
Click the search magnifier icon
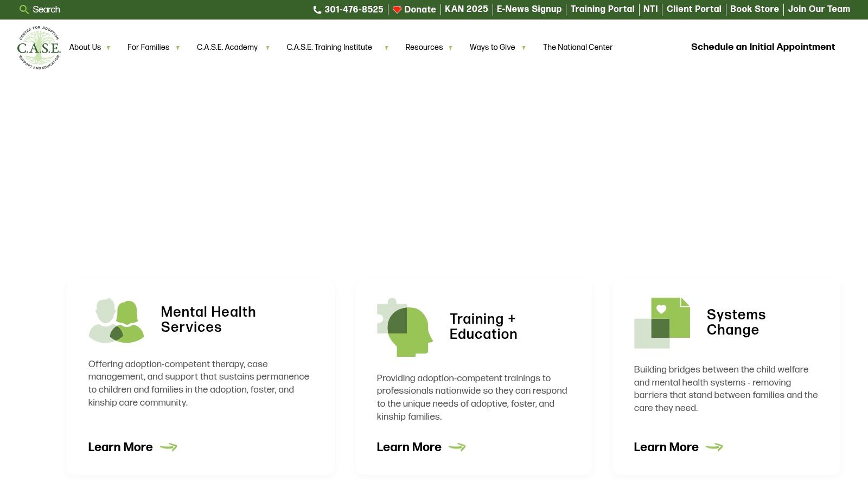coord(24,9)
